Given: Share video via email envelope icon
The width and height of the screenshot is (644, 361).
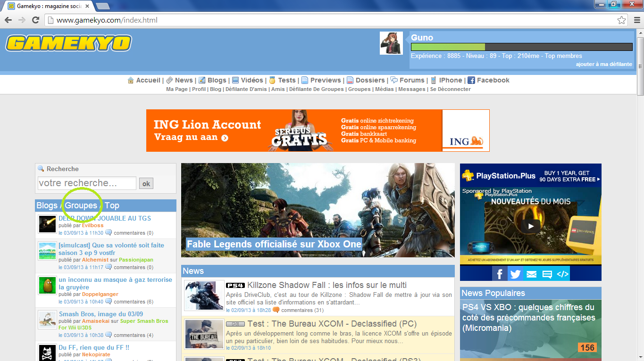Looking at the screenshot, I should coord(531,274).
